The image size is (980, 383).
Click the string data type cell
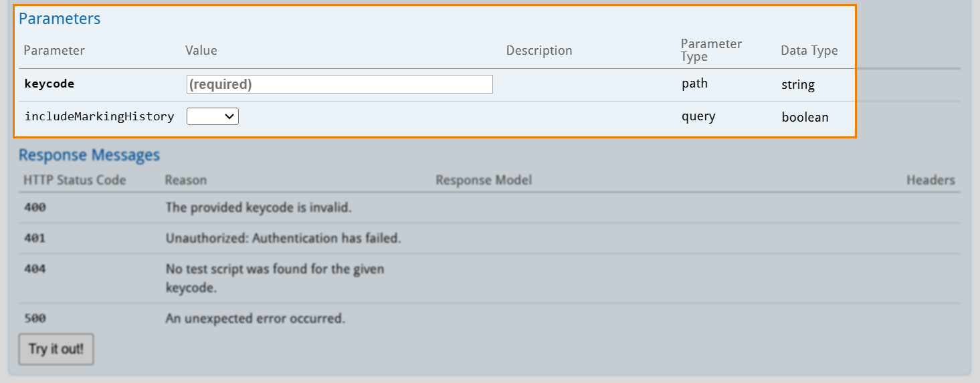coord(797,85)
